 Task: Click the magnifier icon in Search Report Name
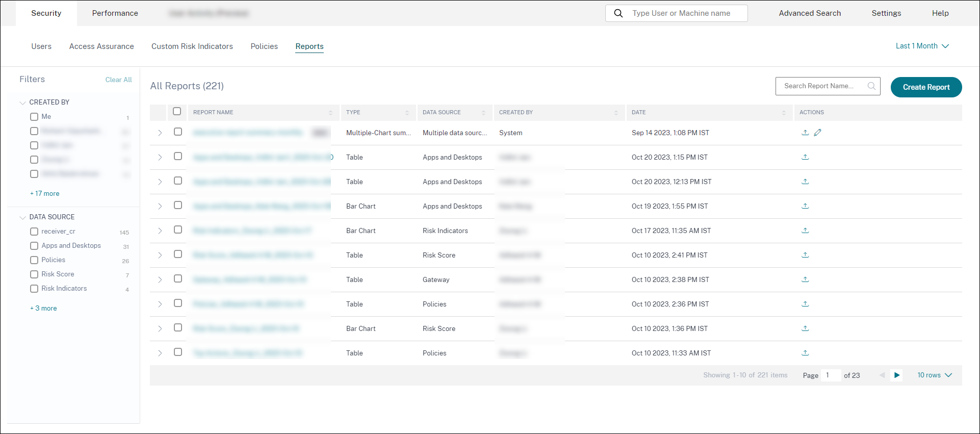[x=871, y=86]
